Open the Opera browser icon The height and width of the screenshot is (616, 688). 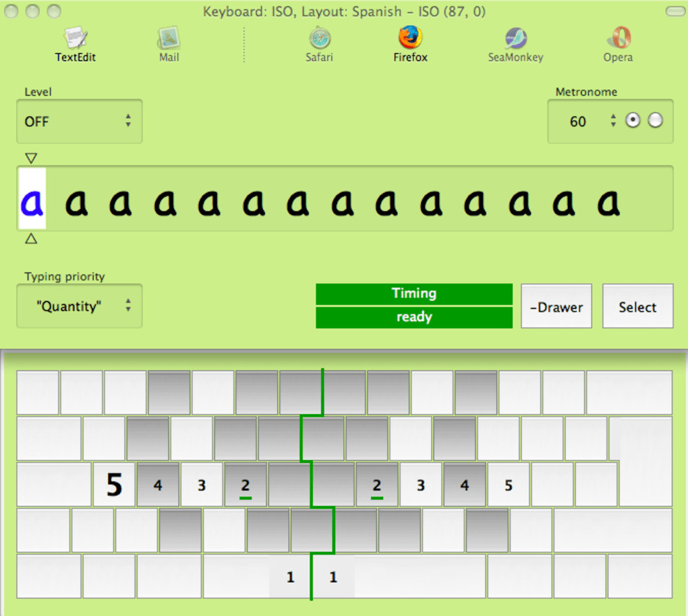619,38
